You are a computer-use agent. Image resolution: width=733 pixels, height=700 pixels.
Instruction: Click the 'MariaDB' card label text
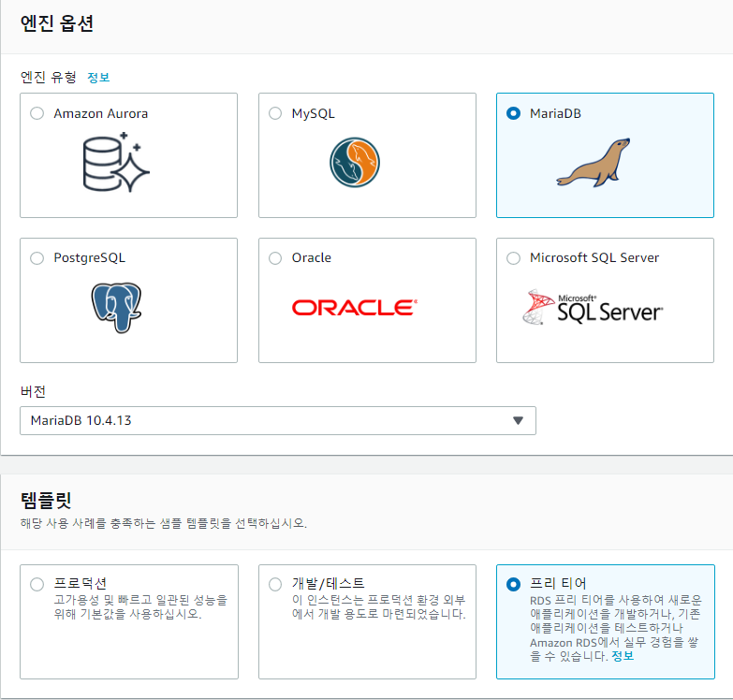555,113
